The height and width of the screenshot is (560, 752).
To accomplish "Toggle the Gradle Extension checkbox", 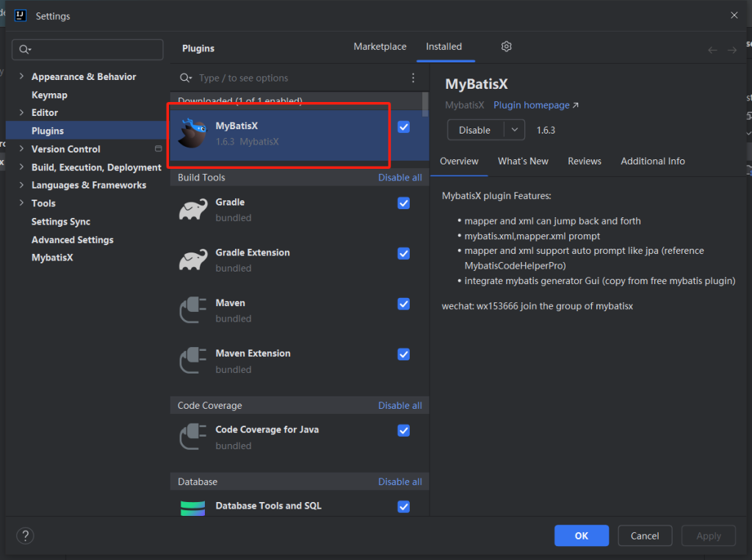I will pos(403,253).
